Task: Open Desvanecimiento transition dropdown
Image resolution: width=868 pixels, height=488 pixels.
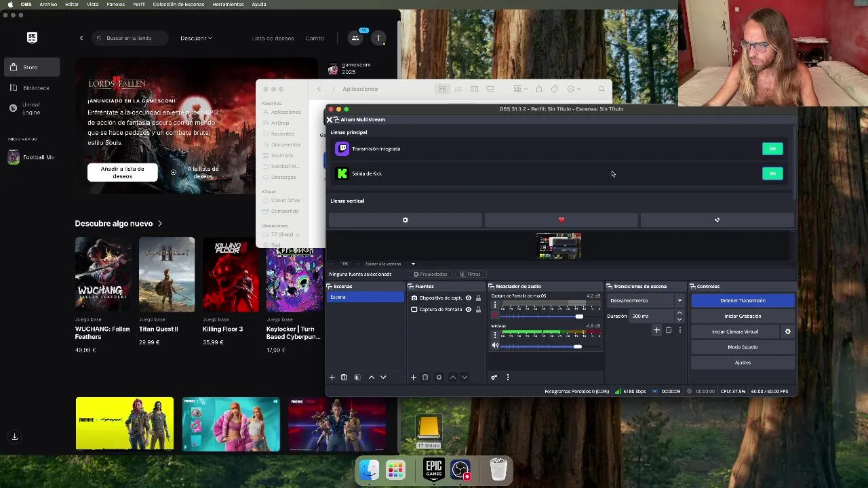Action: pos(646,300)
